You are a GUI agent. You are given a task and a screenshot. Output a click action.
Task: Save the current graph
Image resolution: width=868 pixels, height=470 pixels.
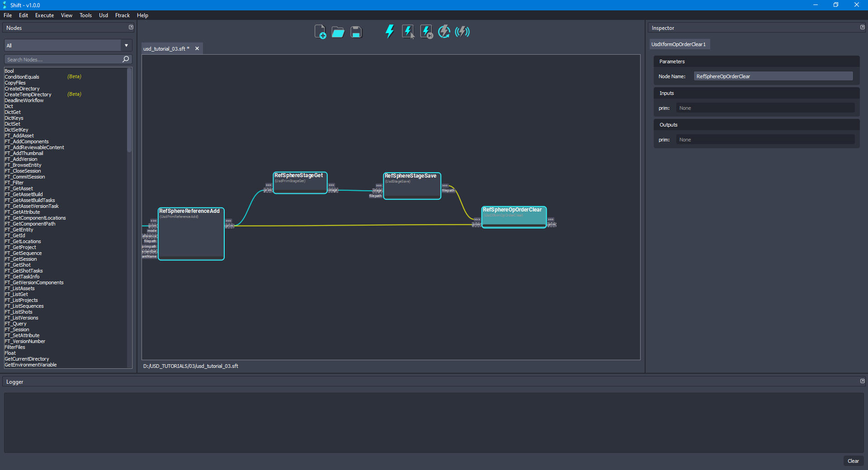[356, 32]
